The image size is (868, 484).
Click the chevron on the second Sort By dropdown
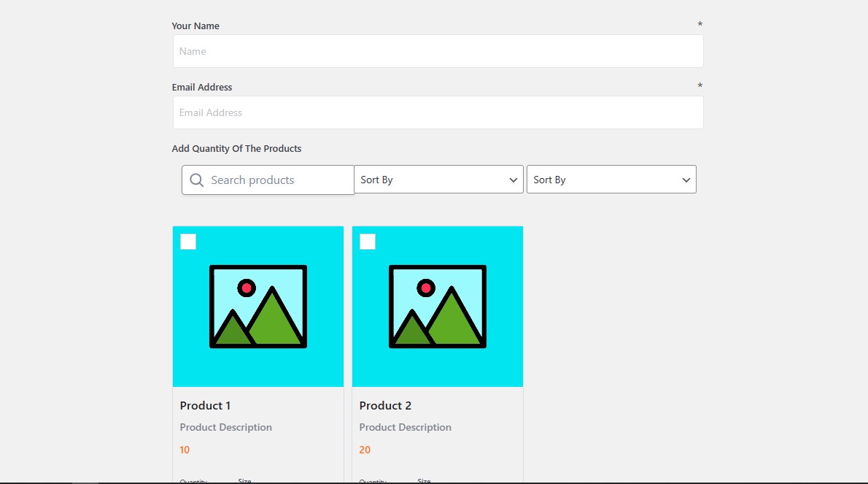pos(686,180)
